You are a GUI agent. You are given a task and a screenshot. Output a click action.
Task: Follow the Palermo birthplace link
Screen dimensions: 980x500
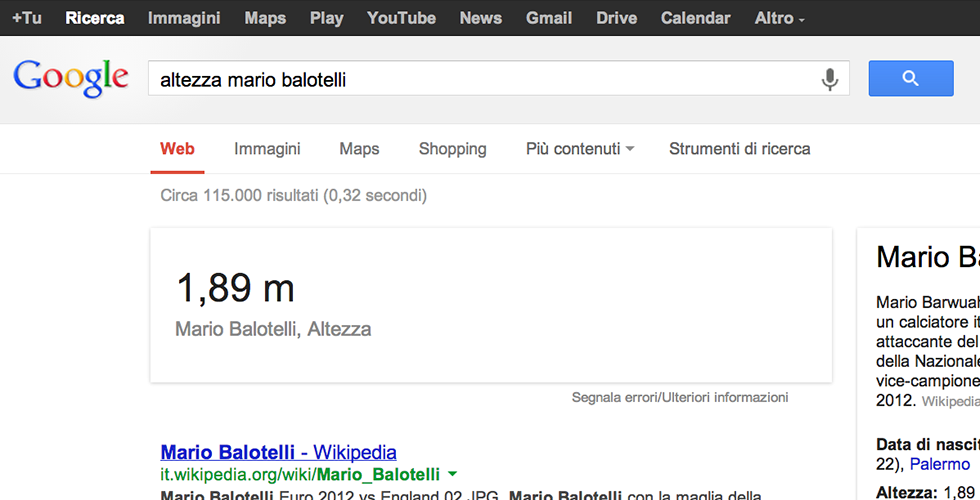(x=939, y=464)
